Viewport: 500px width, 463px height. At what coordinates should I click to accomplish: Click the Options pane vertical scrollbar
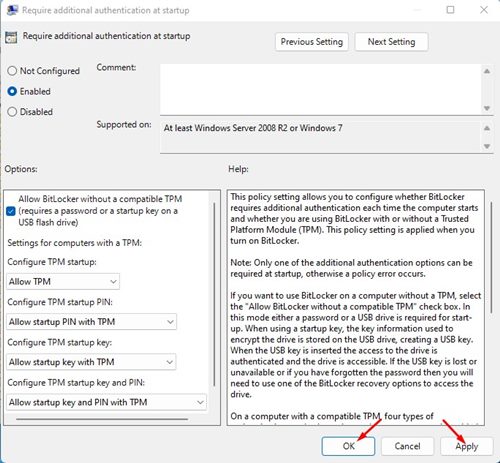click(214, 295)
